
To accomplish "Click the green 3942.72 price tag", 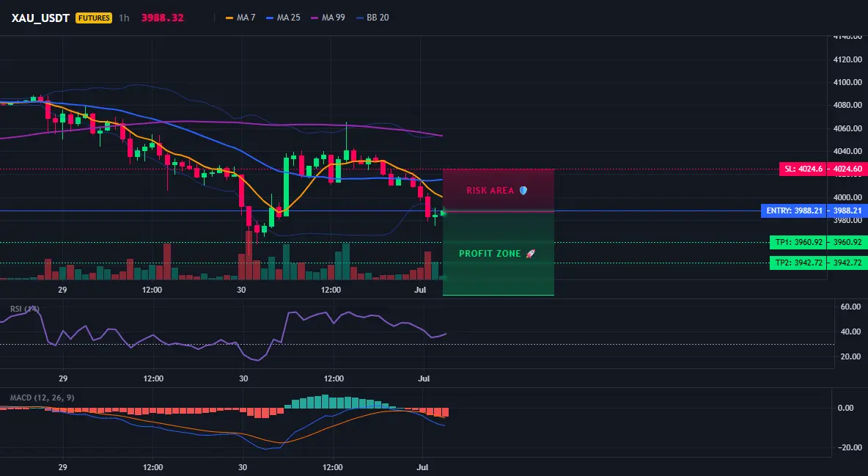I will point(847,263).
